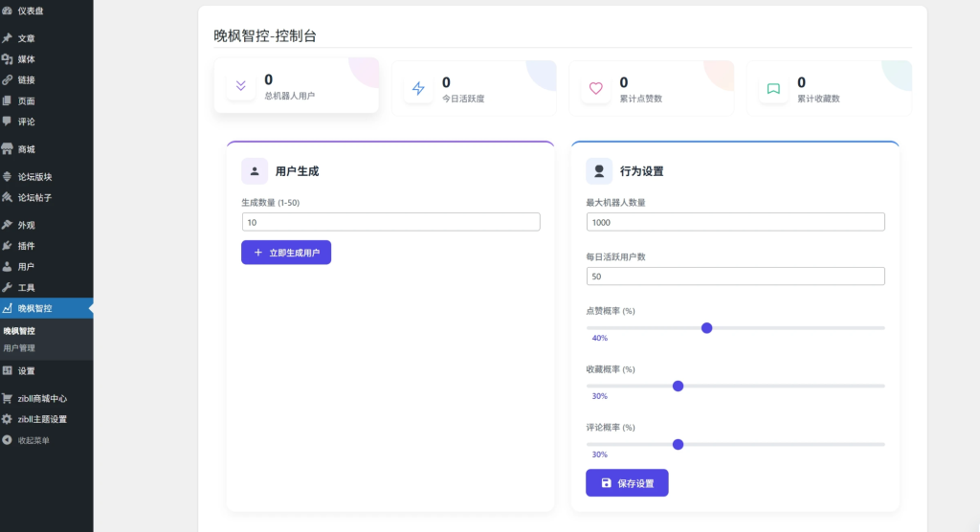Adjust the 评论概率 slider handle
This screenshot has height=532, width=980.
coord(679,445)
